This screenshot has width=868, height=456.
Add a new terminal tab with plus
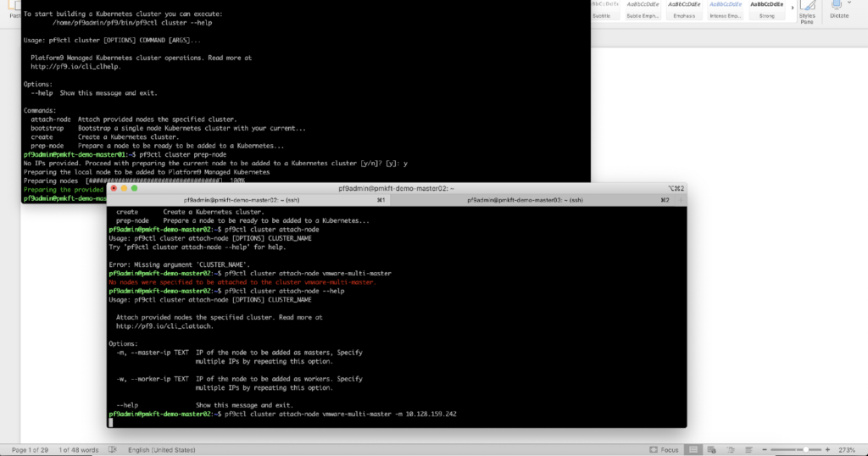point(681,200)
